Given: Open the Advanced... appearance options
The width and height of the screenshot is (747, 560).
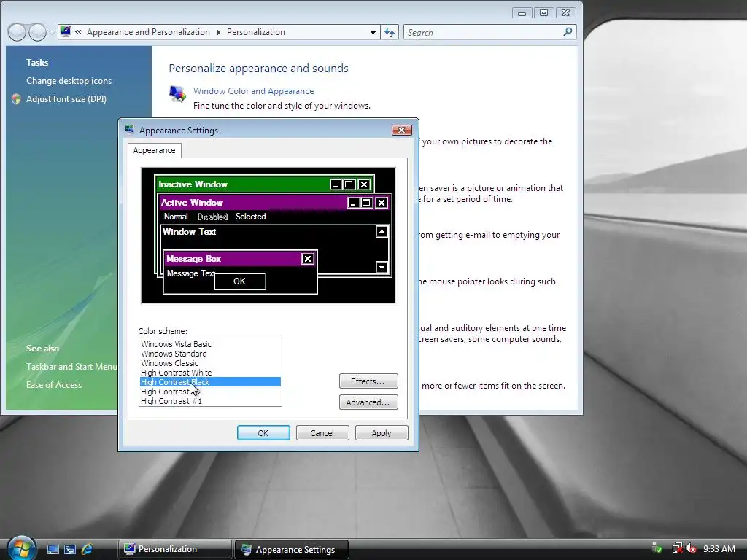Looking at the screenshot, I should (x=368, y=402).
